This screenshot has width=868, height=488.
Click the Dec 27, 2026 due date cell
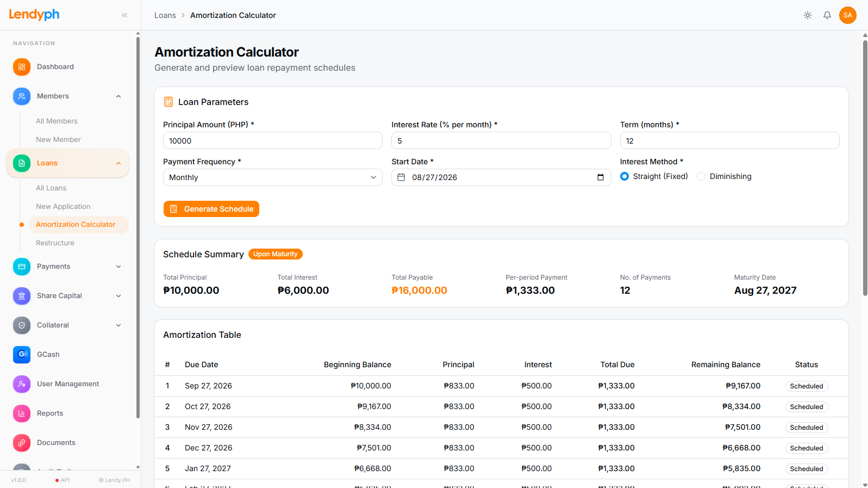click(208, 448)
